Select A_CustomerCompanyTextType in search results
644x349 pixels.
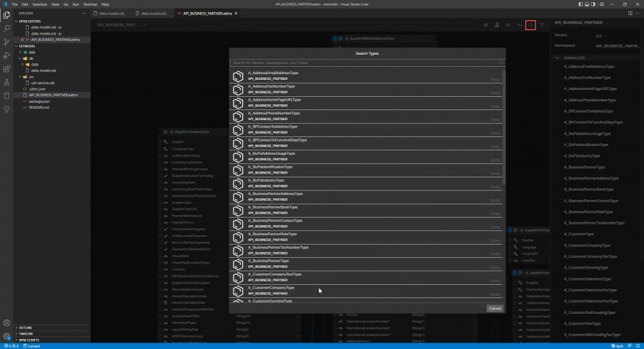coord(365,277)
